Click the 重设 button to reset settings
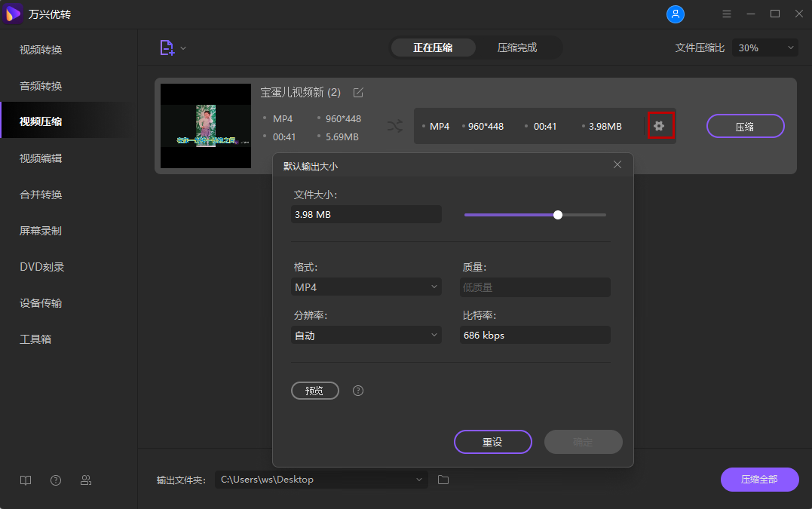Screen dimensions: 812x509 coord(492,443)
